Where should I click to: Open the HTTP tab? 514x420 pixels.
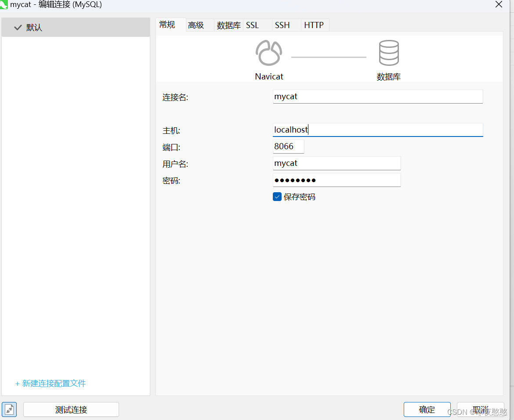click(x=315, y=25)
